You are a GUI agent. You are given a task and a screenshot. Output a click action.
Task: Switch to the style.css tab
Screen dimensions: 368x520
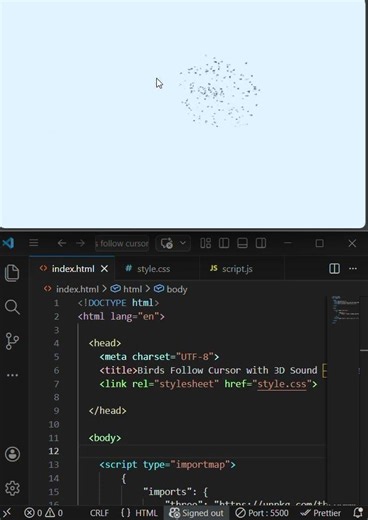[x=153, y=269]
